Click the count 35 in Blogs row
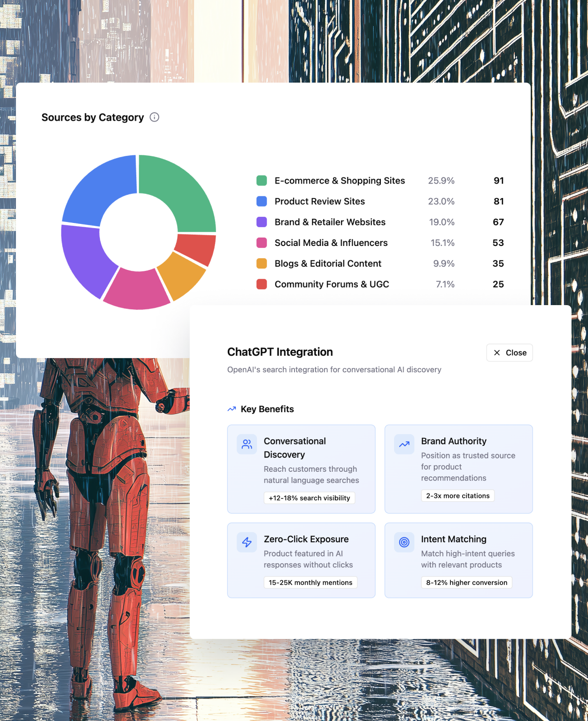This screenshot has width=588, height=721. [x=498, y=263]
